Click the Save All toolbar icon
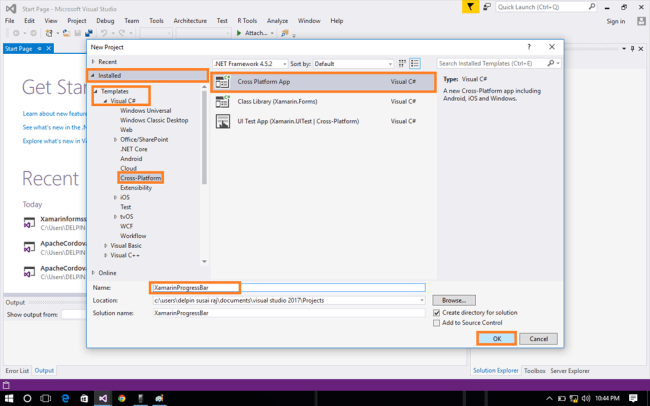Screen dimensions: 650x406 88,33
